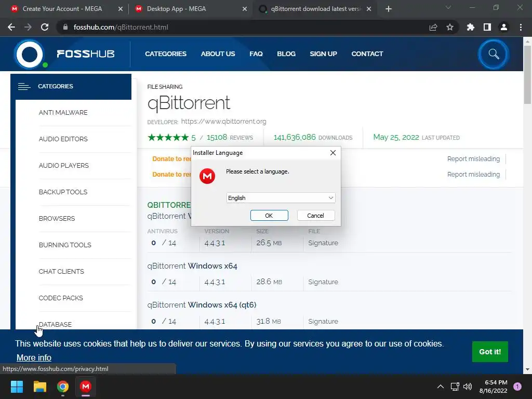Image resolution: width=532 pixels, height=399 pixels.
Task: Confirm language with OK button
Action: click(x=269, y=216)
